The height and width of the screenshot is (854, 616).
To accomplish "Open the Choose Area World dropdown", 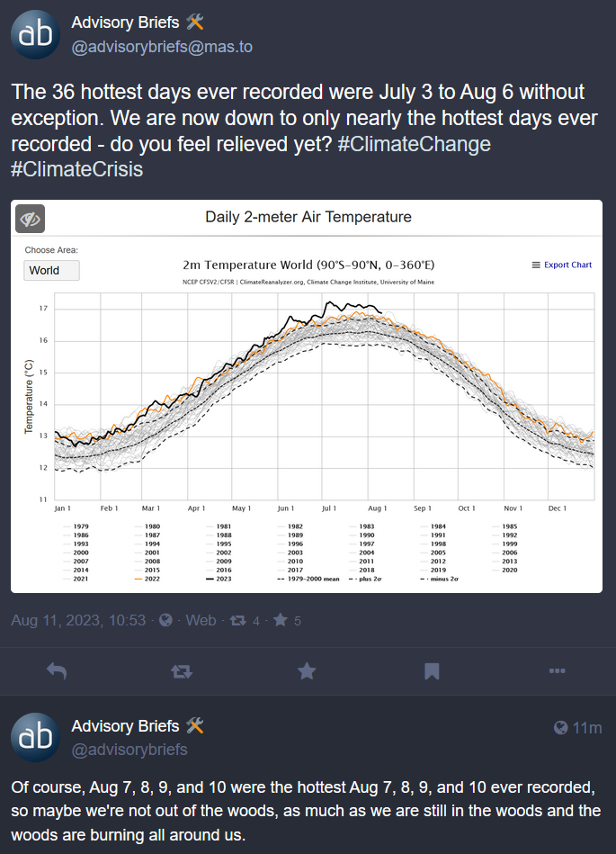I will (x=51, y=270).
